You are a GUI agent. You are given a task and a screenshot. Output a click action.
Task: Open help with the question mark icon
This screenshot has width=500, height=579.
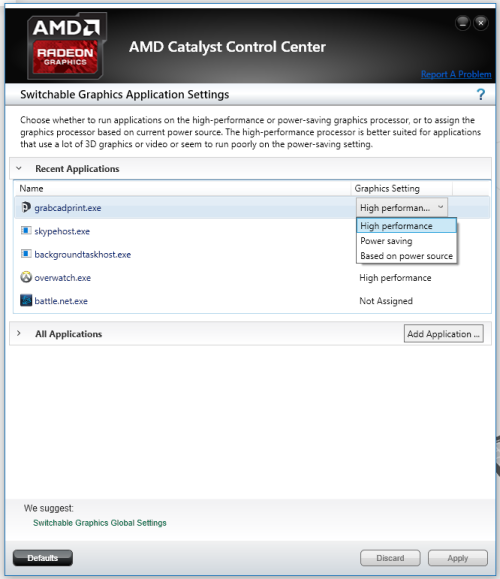(x=480, y=95)
